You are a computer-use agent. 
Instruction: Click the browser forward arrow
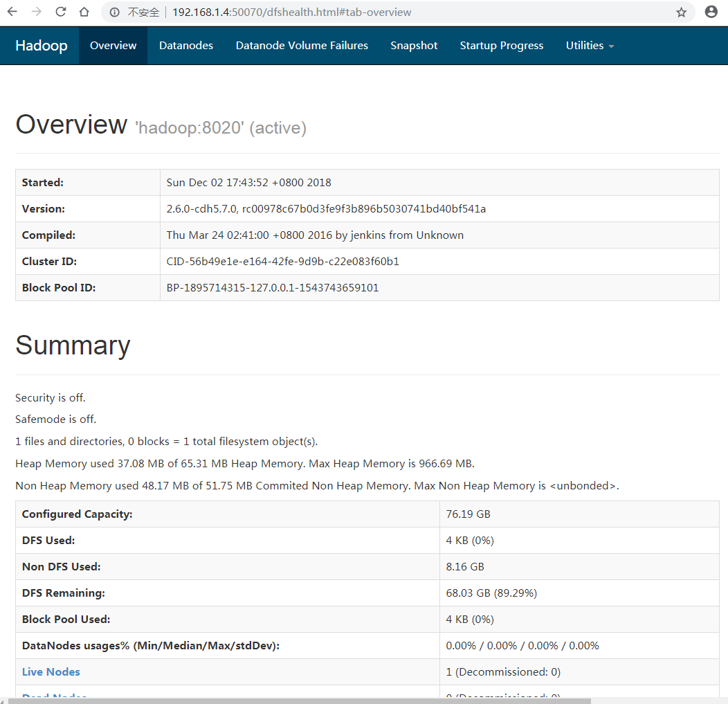coord(36,12)
